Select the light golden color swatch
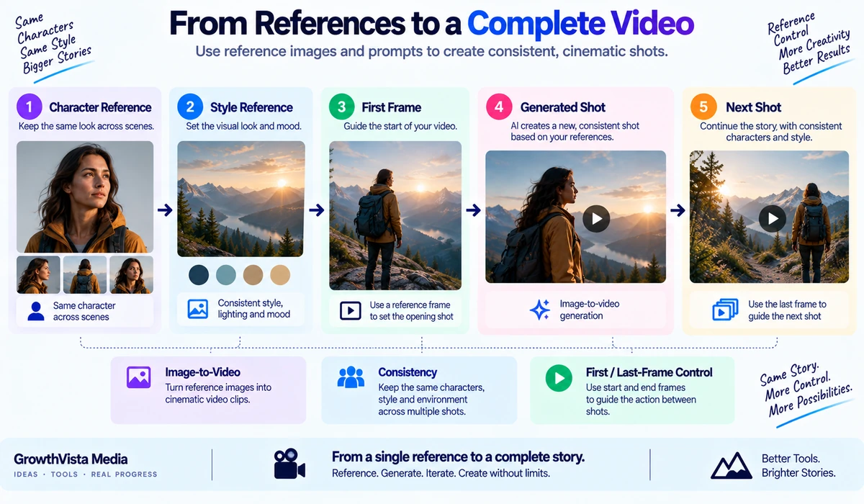Image resolution: width=864 pixels, height=504 pixels. 280,274
